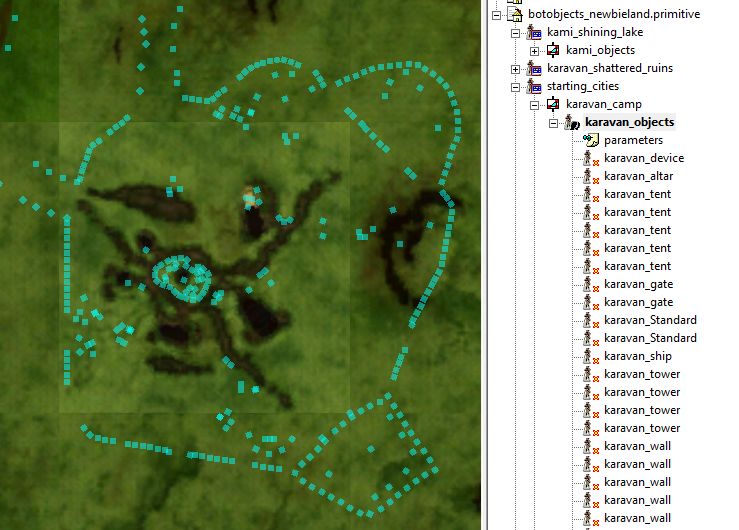The height and width of the screenshot is (530, 739).
Task: Click the karavan_camp node icon
Action: coord(553,104)
